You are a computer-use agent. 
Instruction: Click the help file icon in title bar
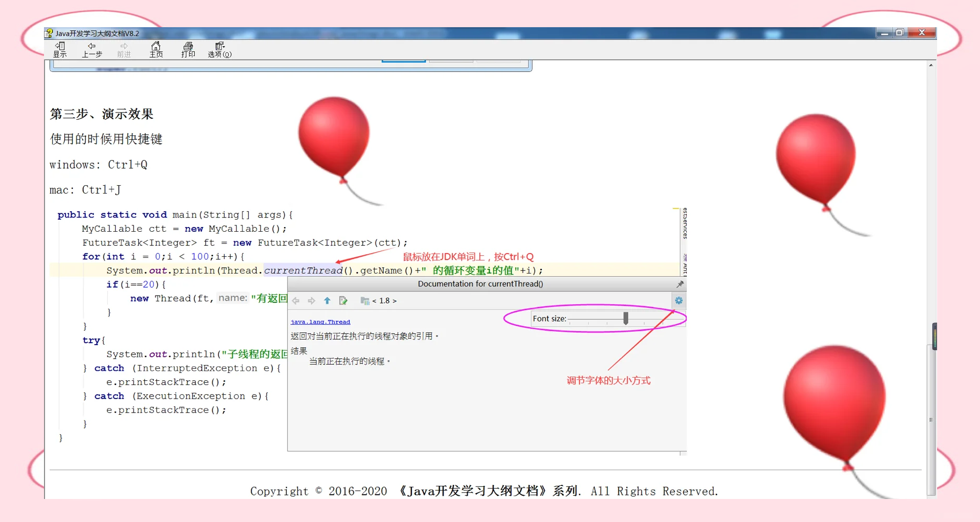point(49,33)
